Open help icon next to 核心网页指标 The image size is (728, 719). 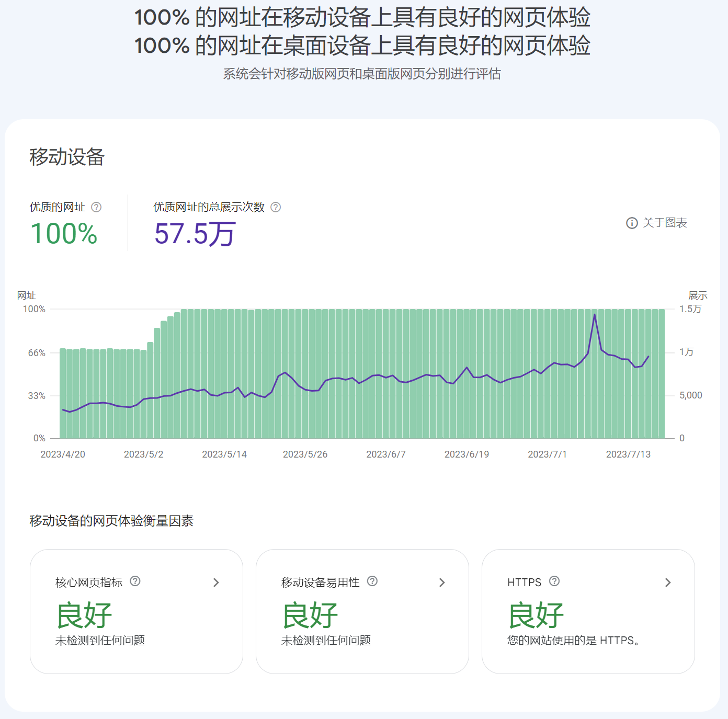pyautogui.click(x=135, y=581)
